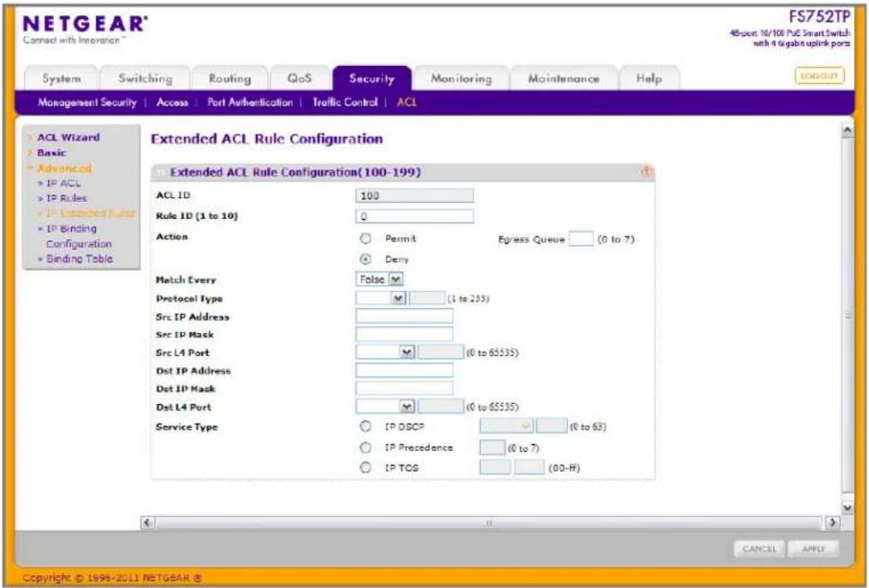The width and height of the screenshot is (869, 588).
Task: Open the QoS tab
Action: [300, 78]
